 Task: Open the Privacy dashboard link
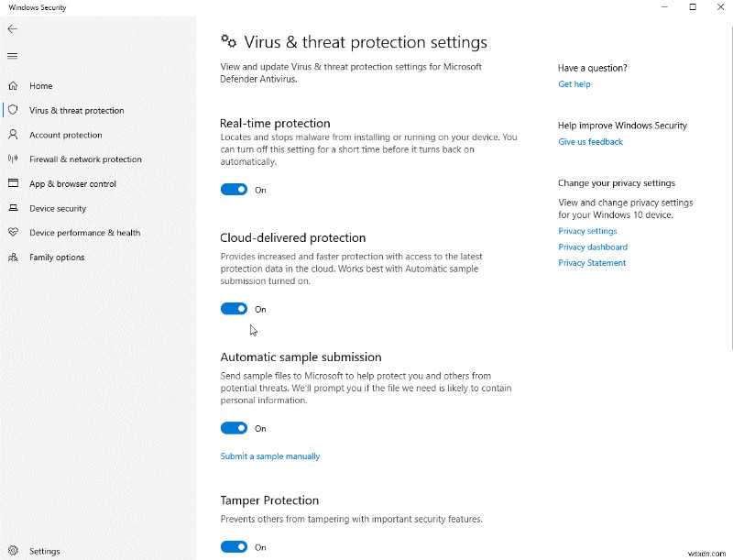(x=593, y=247)
